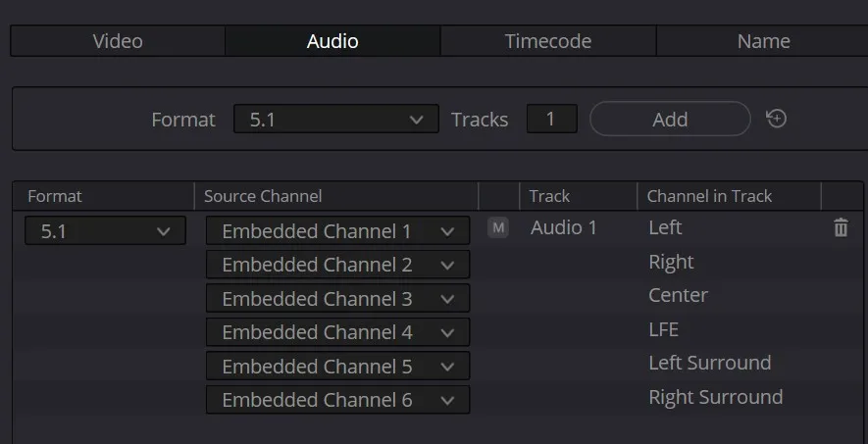This screenshot has width=868, height=444.
Task: Click the Add button
Action: pyautogui.click(x=670, y=119)
